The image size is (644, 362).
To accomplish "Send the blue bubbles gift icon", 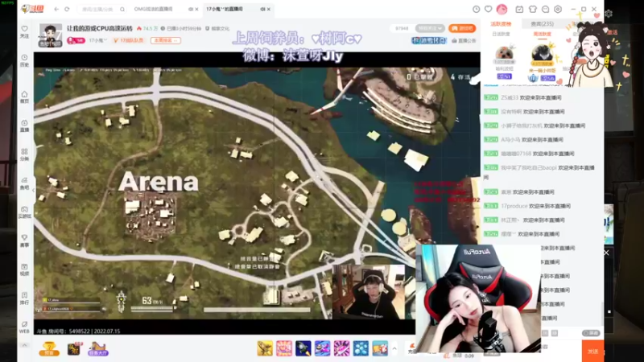I will 361,348.
